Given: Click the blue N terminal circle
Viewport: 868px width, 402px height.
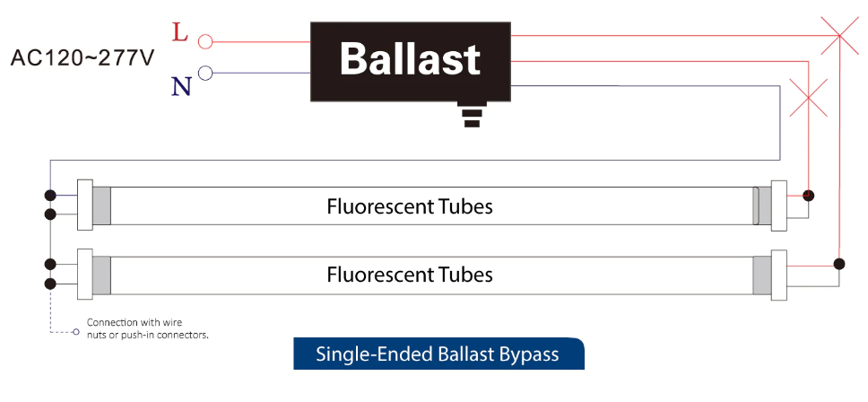Looking at the screenshot, I should click(x=204, y=74).
